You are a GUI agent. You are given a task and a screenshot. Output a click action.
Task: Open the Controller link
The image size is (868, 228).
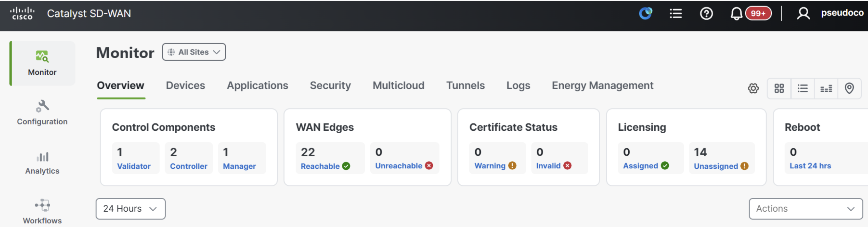(x=189, y=166)
